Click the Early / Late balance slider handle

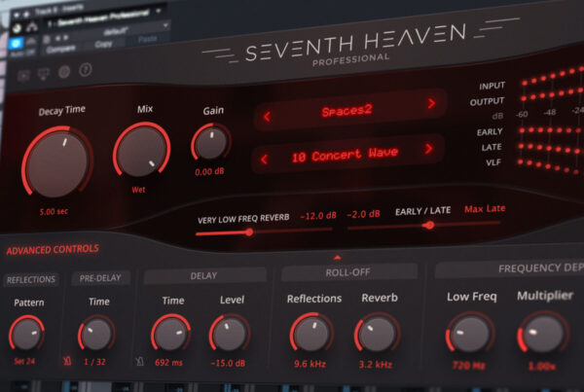point(429,225)
